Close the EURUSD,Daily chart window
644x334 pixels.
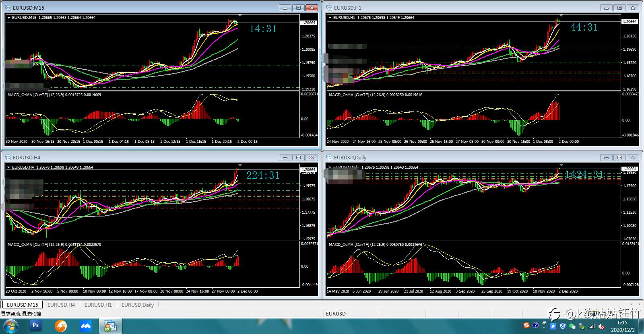633,157
